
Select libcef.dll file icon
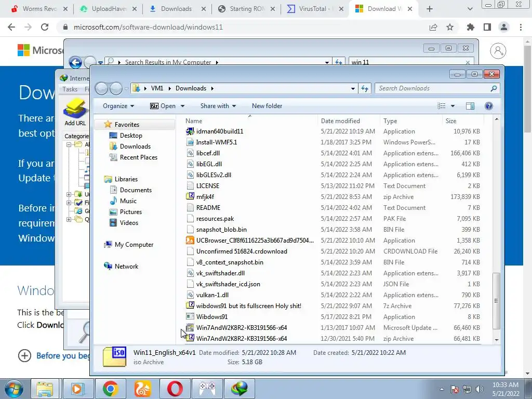pyautogui.click(x=190, y=153)
